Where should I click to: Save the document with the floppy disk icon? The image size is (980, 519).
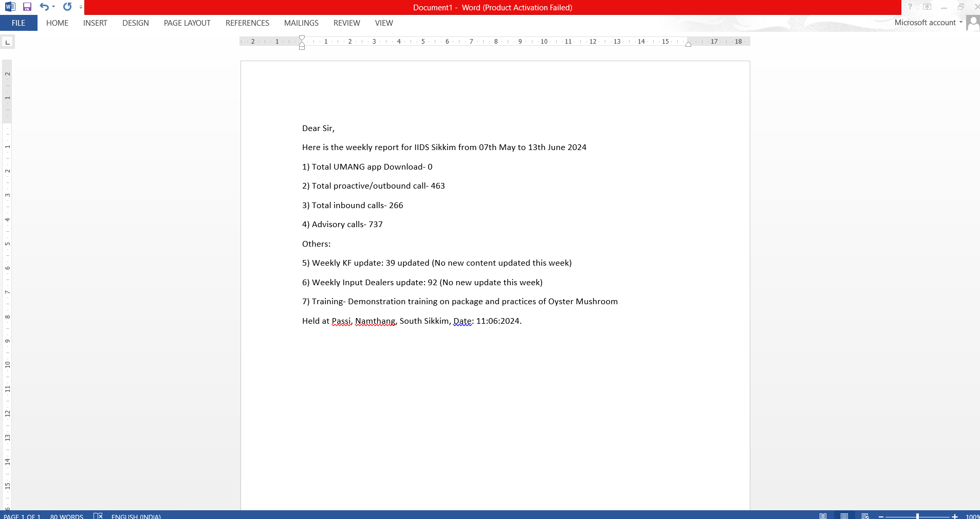coord(27,7)
